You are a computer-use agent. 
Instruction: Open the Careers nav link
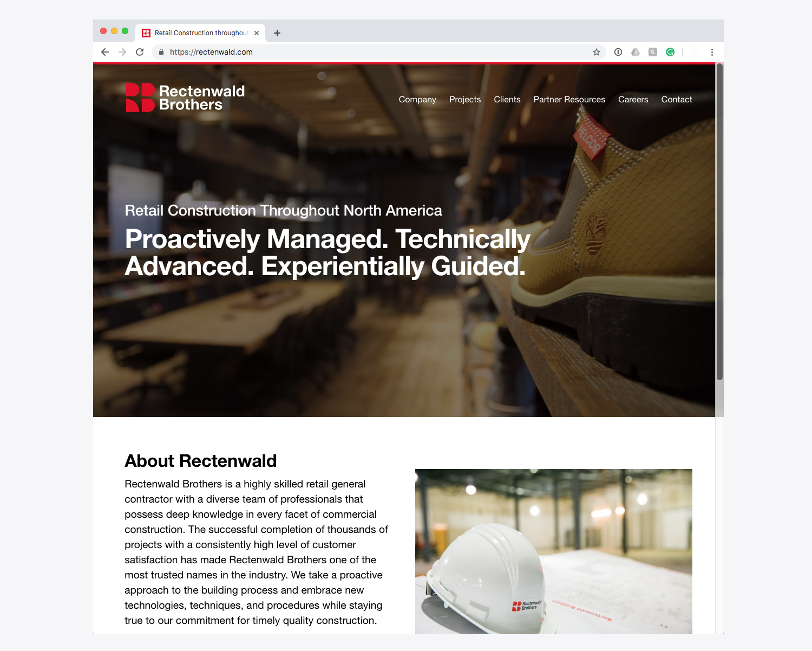point(633,100)
